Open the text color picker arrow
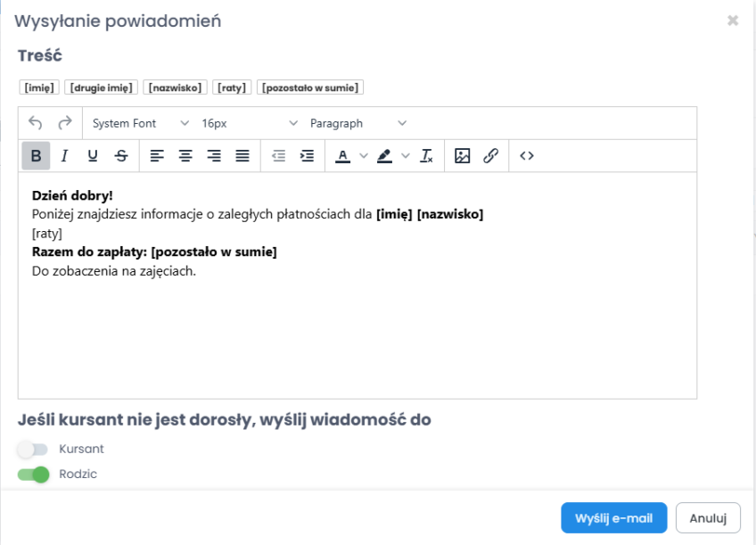The width and height of the screenshot is (756, 545). click(364, 156)
